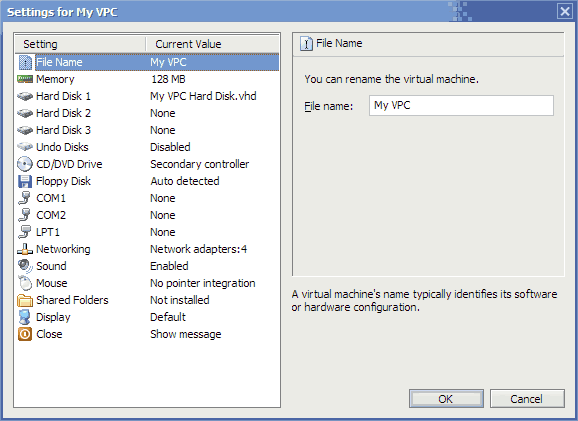Click the Networking icon
This screenshot has height=421, width=578.
point(25,250)
